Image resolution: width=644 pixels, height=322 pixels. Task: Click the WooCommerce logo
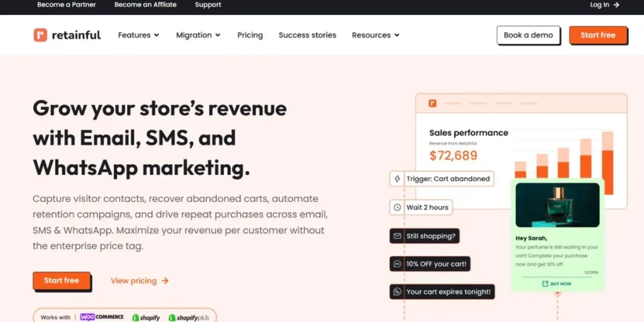coord(102,317)
